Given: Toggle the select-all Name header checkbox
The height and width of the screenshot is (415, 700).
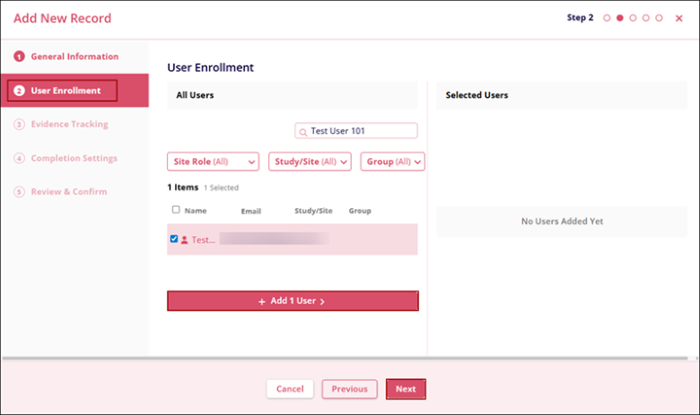Looking at the screenshot, I should [x=176, y=210].
